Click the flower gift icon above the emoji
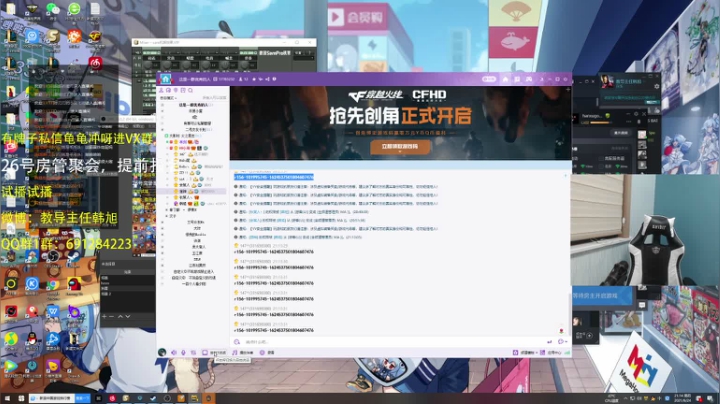720x404 pixels. 561,331
